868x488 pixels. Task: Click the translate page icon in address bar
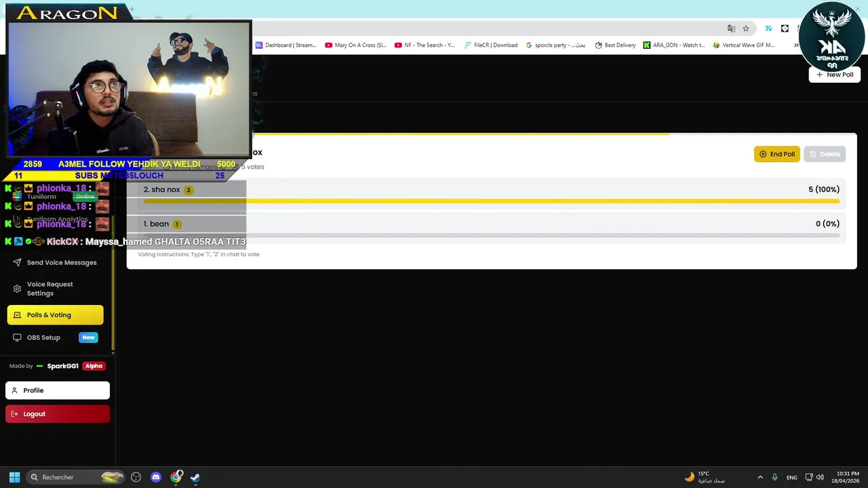pos(731,28)
